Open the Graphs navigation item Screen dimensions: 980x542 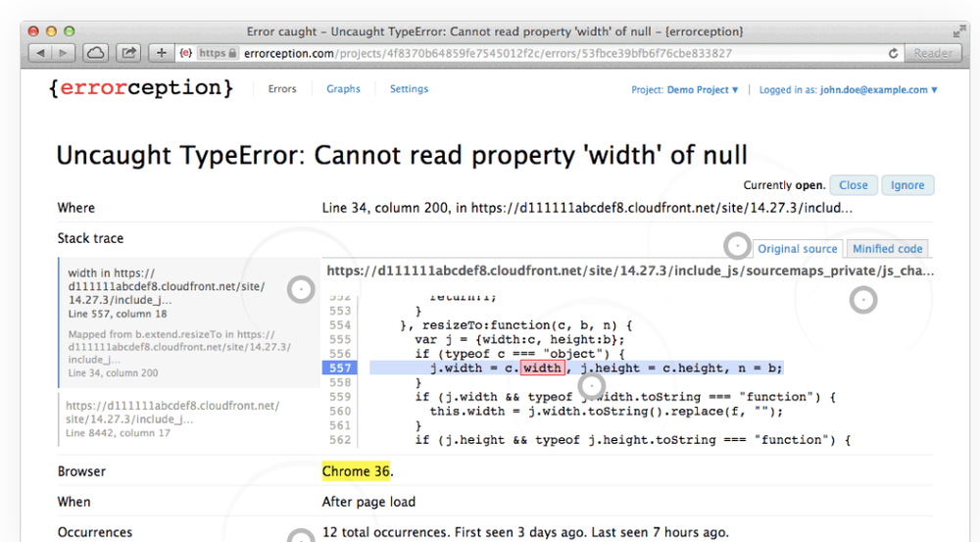pyautogui.click(x=343, y=89)
